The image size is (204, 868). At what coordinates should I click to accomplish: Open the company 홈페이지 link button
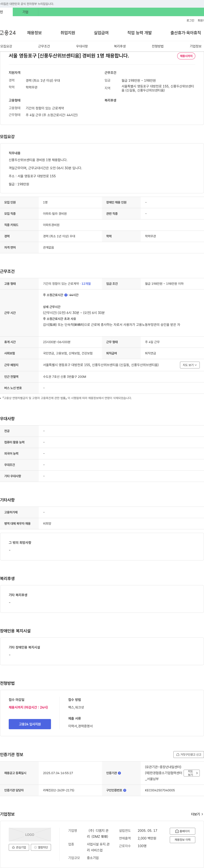[x=183, y=831]
